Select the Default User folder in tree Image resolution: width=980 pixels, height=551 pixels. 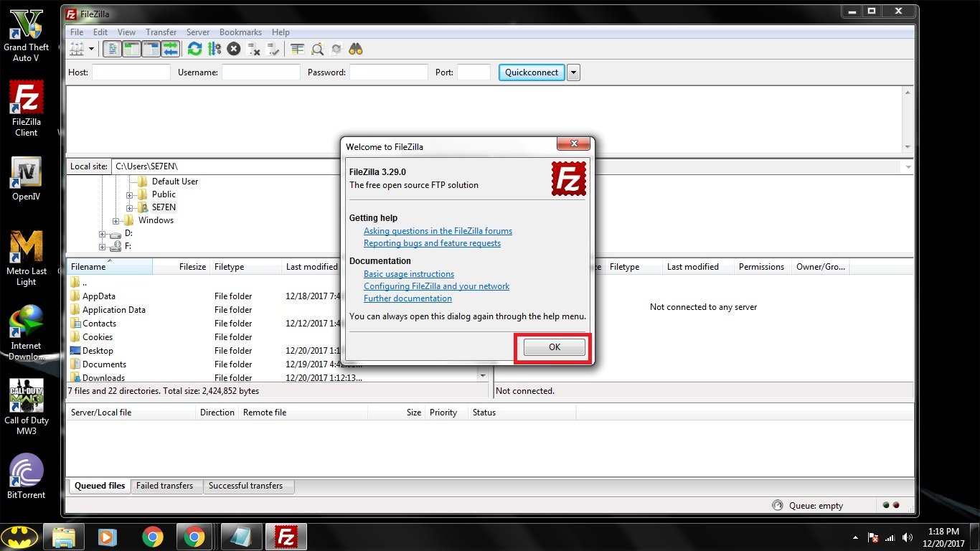pos(174,182)
